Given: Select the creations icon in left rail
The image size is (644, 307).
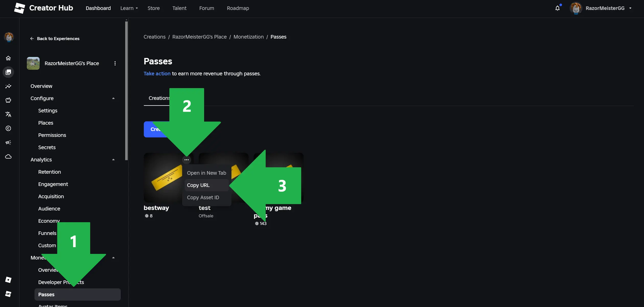Looking at the screenshot, I should pos(8,72).
